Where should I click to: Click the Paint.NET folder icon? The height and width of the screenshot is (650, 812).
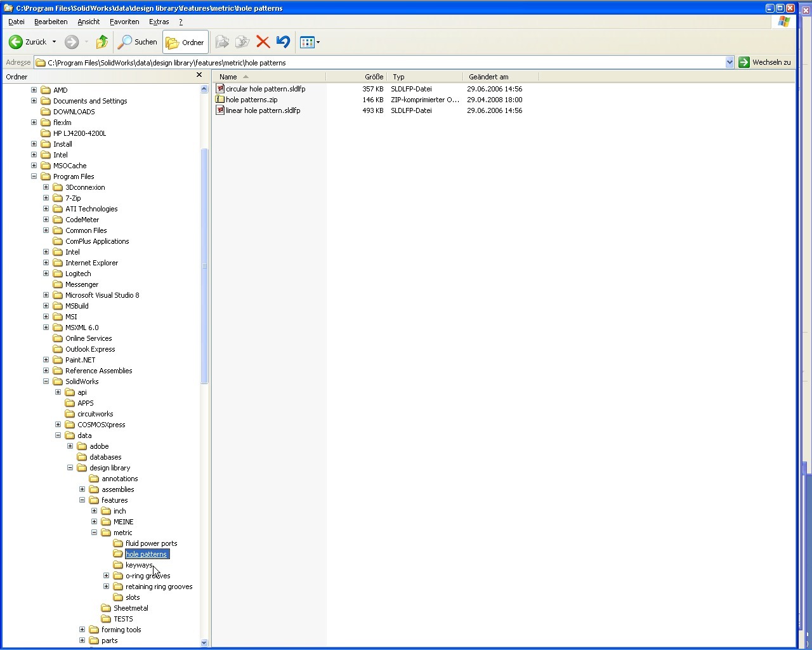pos(58,360)
